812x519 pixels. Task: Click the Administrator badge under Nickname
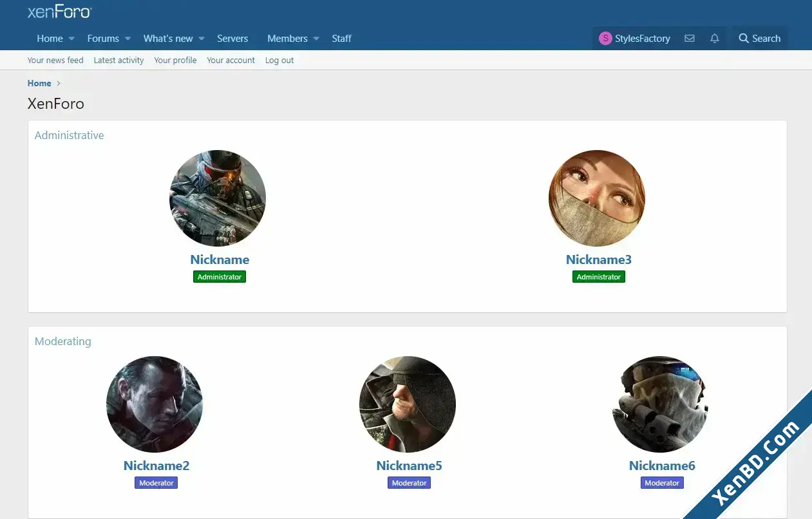(220, 277)
